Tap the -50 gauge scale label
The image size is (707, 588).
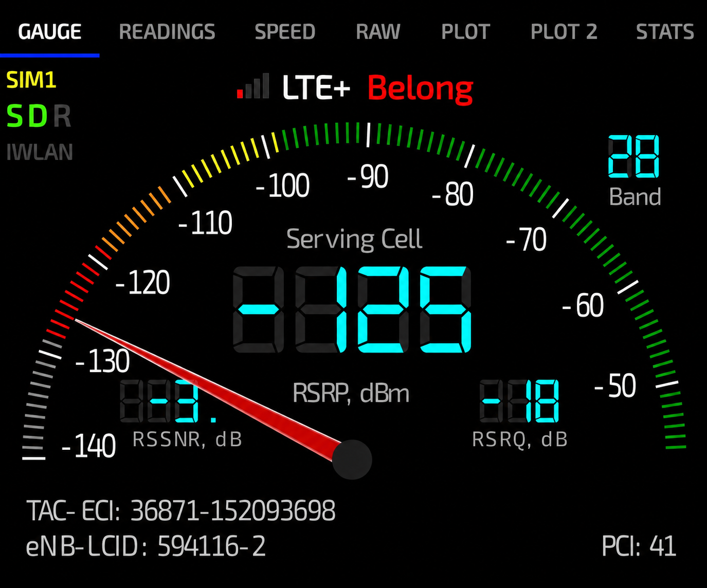click(x=615, y=386)
